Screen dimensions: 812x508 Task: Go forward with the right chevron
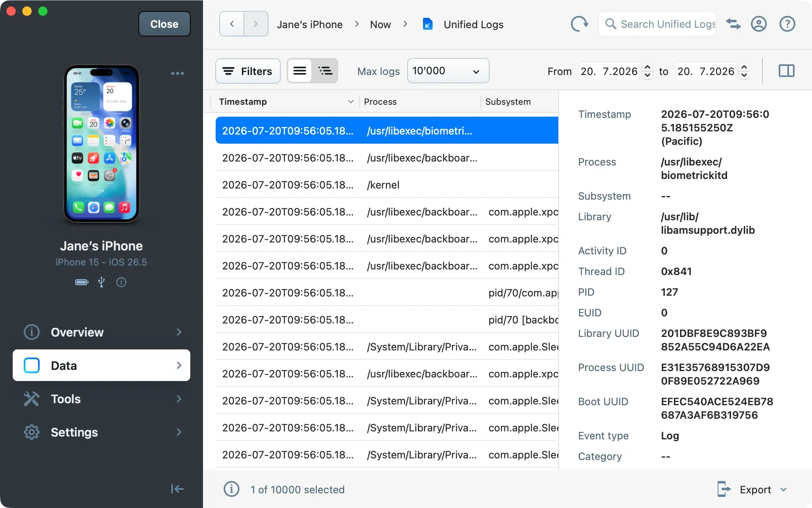tap(256, 24)
